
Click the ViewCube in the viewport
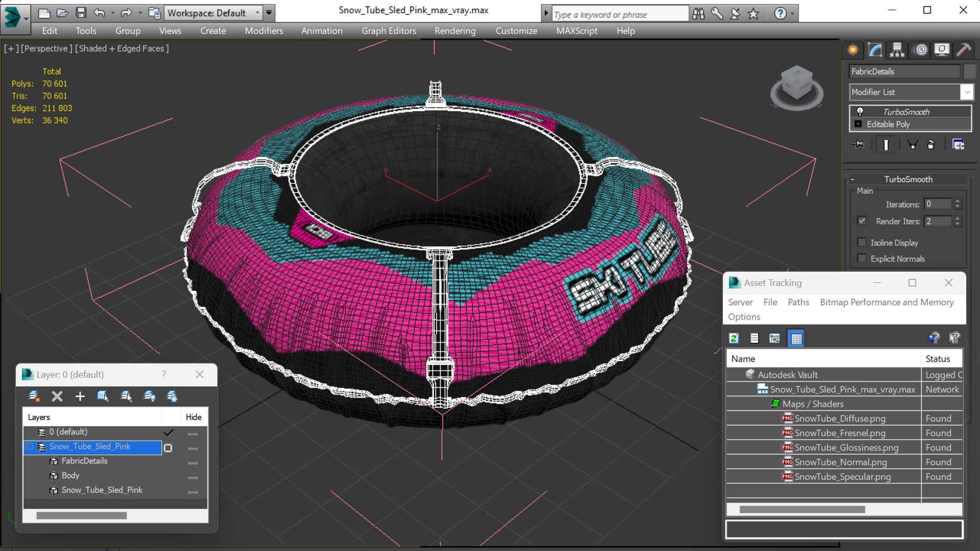coord(796,87)
